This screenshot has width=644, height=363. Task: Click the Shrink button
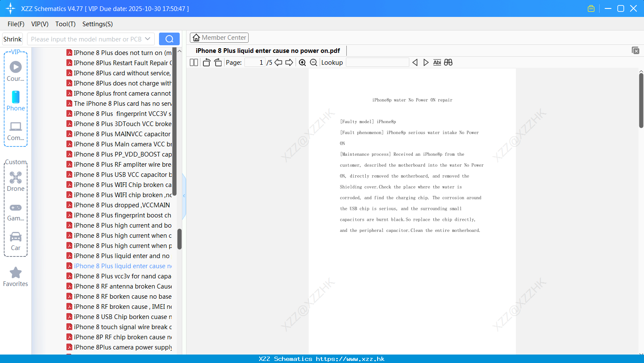(x=12, y=39)
